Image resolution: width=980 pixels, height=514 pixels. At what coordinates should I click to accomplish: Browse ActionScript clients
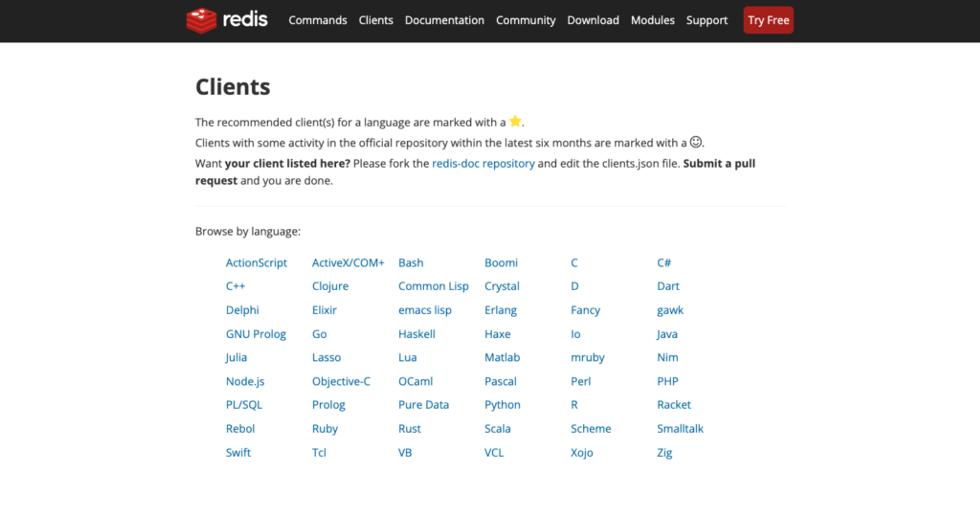pos(256,263)
